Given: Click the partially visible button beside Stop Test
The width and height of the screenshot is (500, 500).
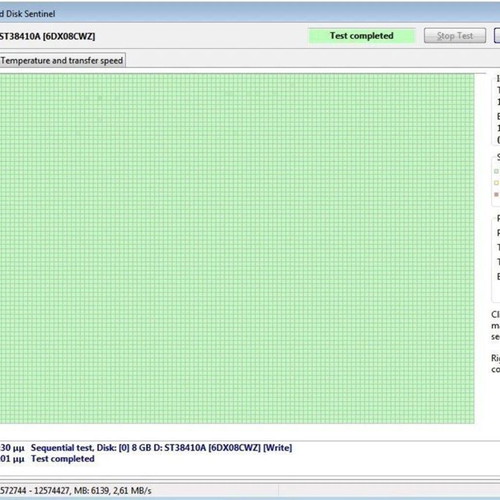Looking at the screenshot, I should [x=497, y=36].
